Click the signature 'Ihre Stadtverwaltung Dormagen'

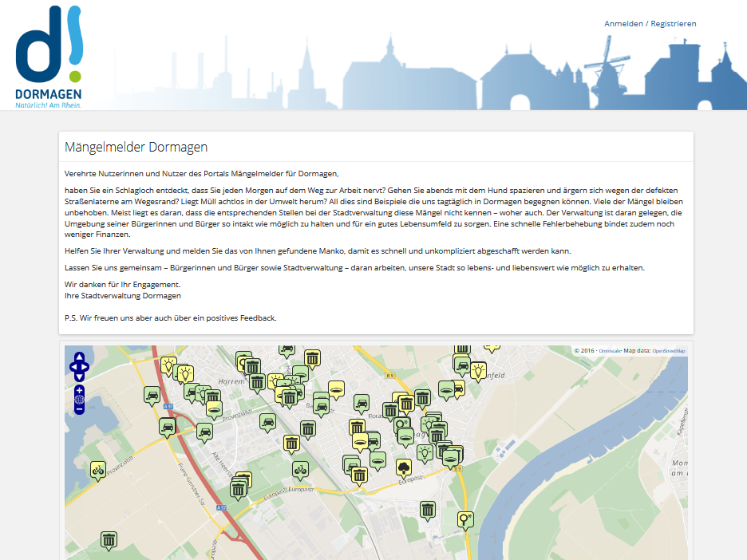coord(123,296)
